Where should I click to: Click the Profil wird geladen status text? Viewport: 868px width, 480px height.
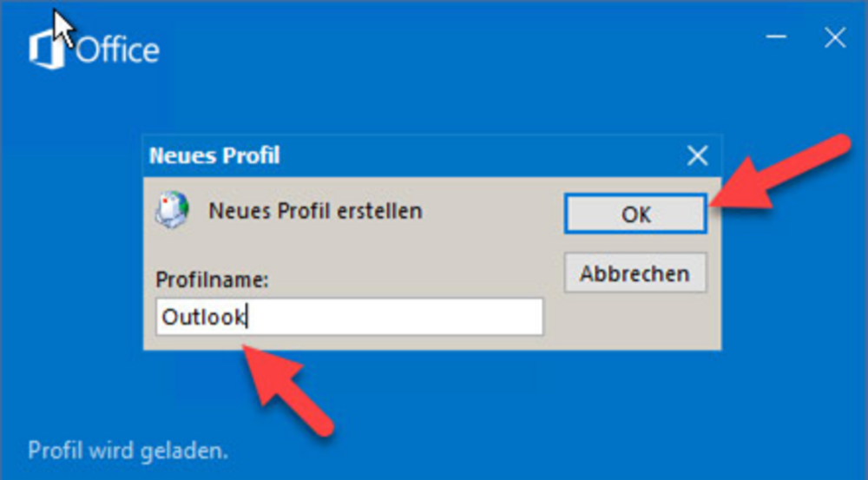tap(128, 450)
